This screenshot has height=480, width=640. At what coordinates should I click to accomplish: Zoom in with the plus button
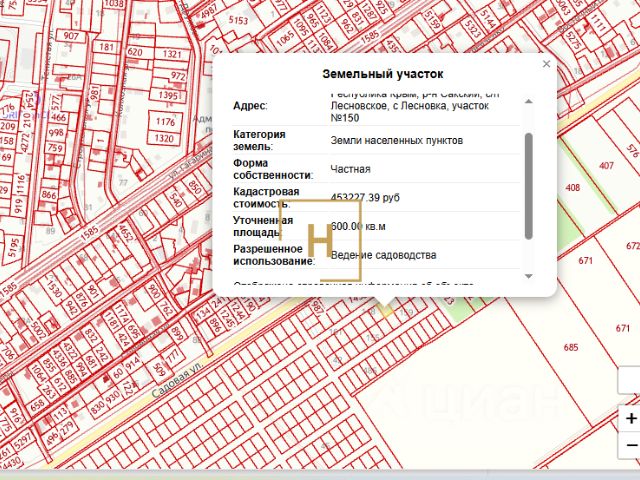(x=630, y=417)
